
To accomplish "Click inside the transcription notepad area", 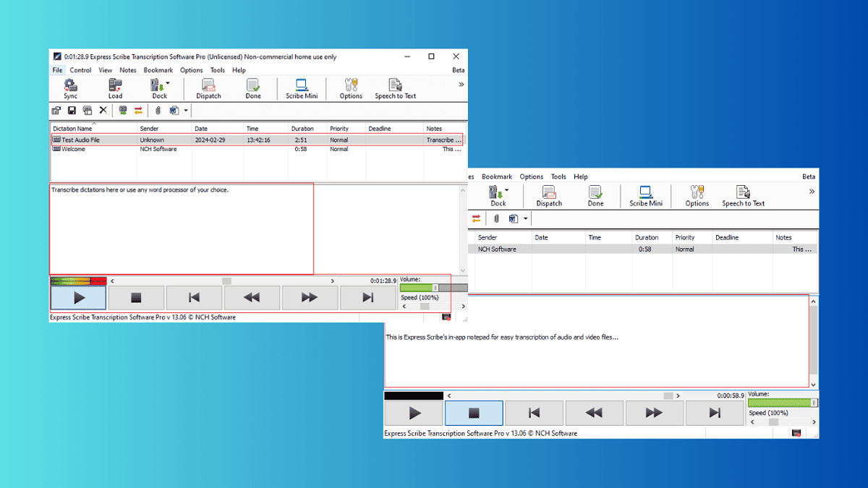I will tap(181, 224).
